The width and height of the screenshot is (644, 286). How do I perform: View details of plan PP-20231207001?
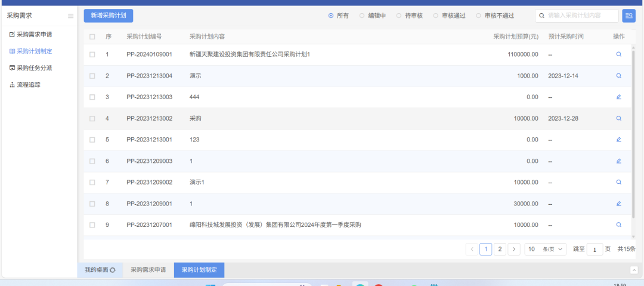coord(618,225)
